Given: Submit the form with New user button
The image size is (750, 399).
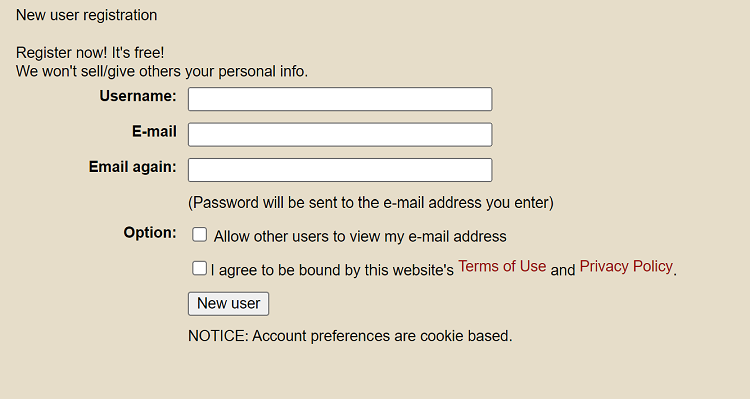Looking at the screenshot, I should tap(229, 304).
